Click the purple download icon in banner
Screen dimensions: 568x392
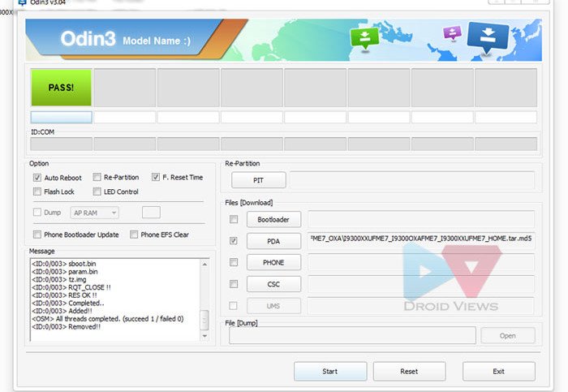point(452,33)
